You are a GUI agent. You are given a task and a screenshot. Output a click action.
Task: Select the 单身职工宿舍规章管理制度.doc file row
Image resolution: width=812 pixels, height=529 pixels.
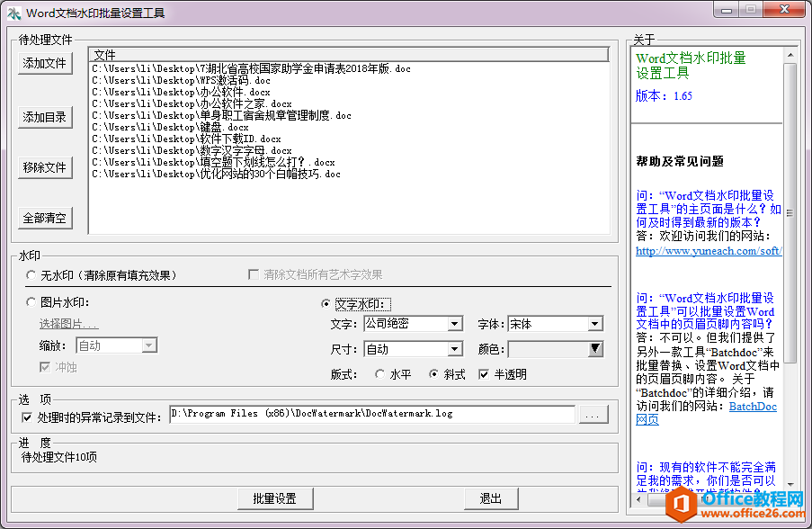[x=221, y=115]
